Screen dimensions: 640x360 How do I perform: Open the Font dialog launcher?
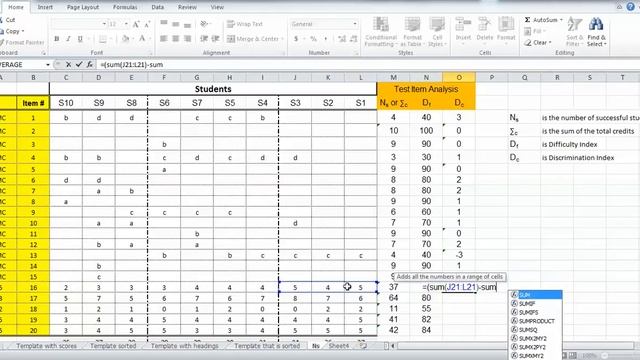coord(150,53)
